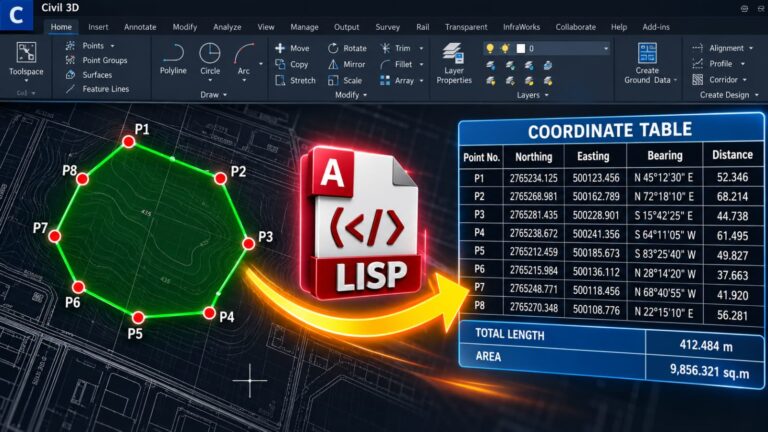This screenshot has height=432, width=768.
Task: Expand the Modify panel
Action: pos(351,95)
